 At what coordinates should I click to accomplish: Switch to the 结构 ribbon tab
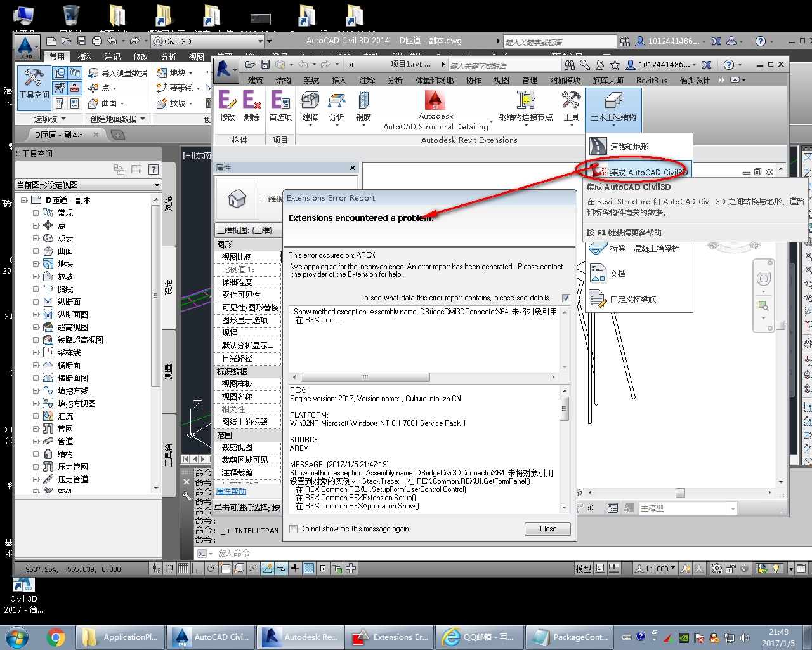282,80
